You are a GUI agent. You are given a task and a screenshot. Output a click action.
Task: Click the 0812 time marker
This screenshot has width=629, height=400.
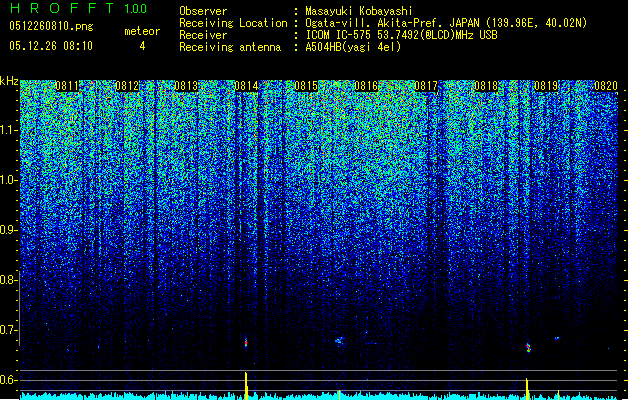pyautogui.click(x=127, y=86)
